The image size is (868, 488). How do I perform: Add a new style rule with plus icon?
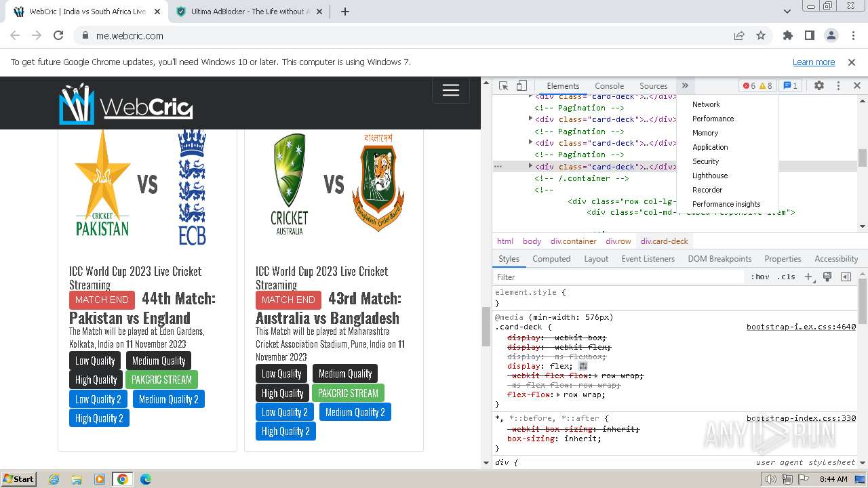tap(808, 277)
